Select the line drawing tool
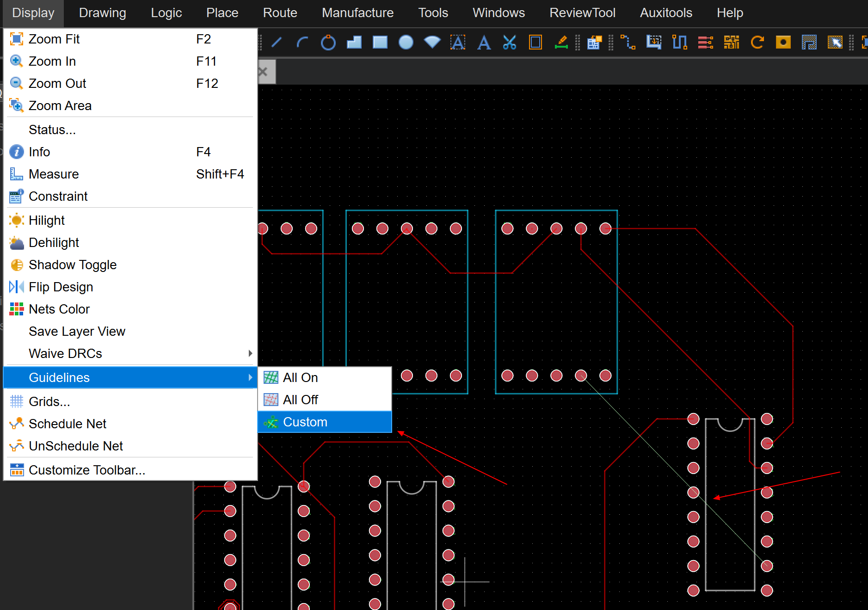 (277, 43)
